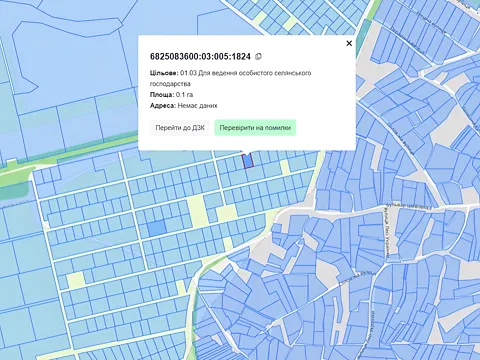Close the parcel info popup

(x=349, y=43)
